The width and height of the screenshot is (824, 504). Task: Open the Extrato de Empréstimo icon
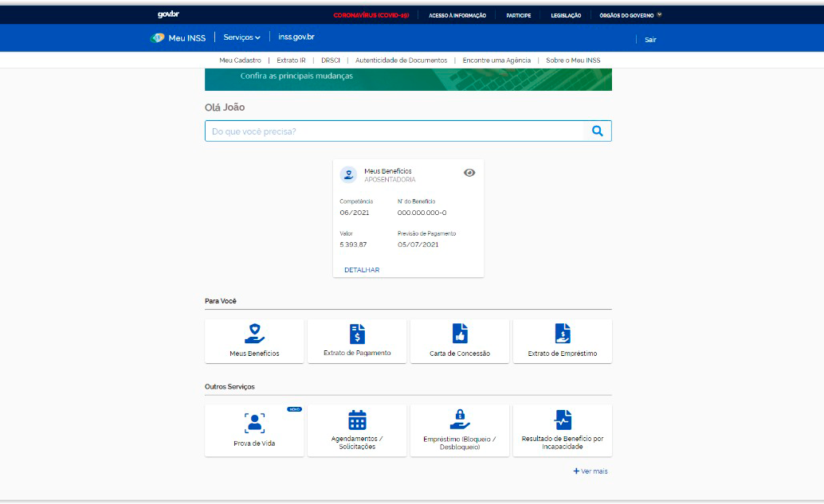click(x=563, y=334)
